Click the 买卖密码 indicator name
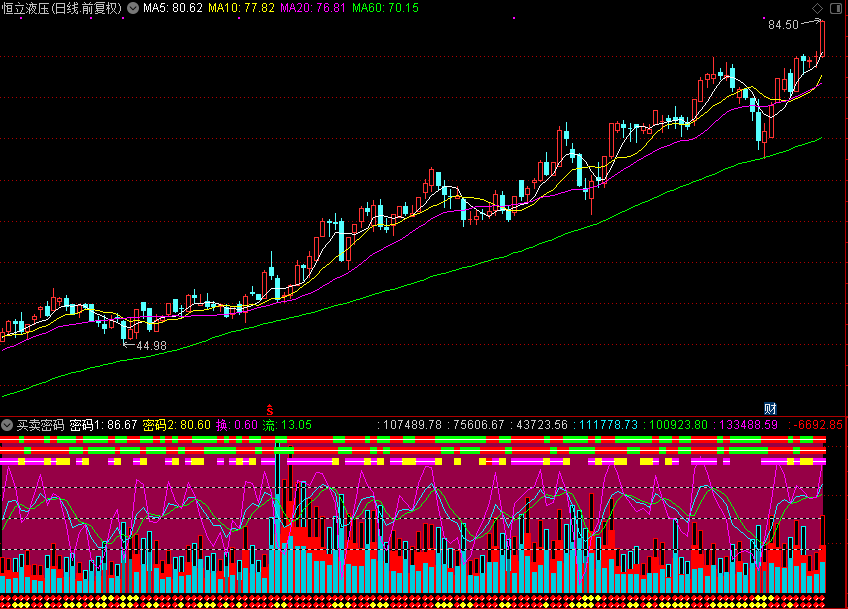Screen dimensions: 848x609 41,425
